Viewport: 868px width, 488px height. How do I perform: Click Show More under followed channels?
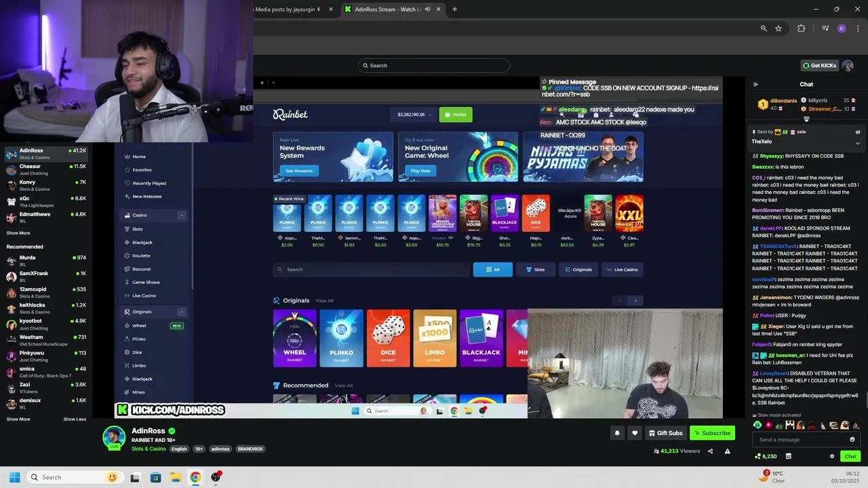18,232
